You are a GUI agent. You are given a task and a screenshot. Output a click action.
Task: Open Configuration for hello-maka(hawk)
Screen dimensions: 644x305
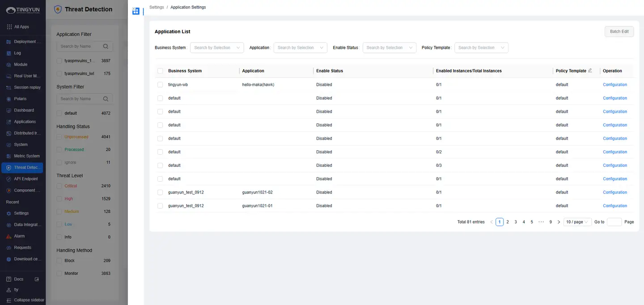pos(614,85)
